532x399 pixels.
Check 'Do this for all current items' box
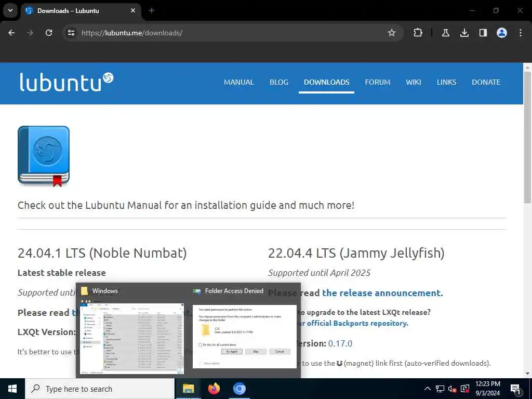point(200,345)
